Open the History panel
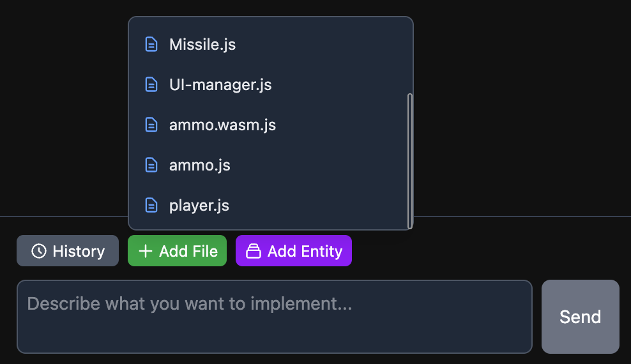 tap(68, 251)
